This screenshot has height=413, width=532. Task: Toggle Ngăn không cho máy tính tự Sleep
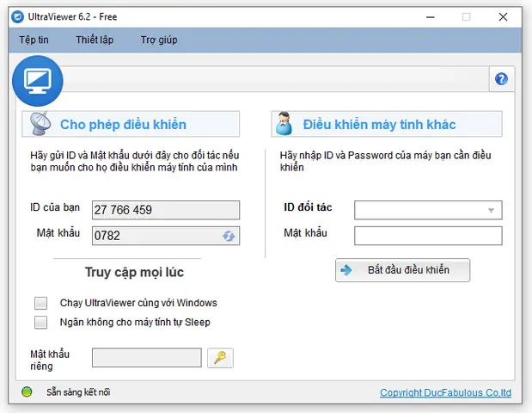[40, 323]
